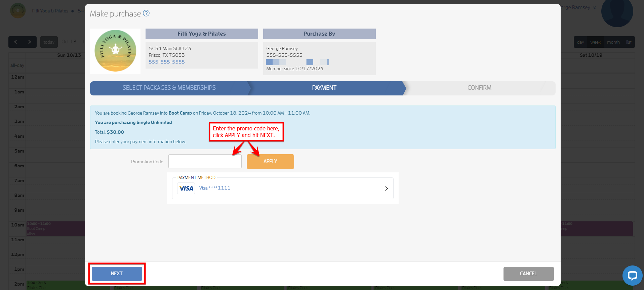The height and width of the screenshot is (290, 644).
Task: Open the user profile avatar
Action: click(x=617, y=11)
